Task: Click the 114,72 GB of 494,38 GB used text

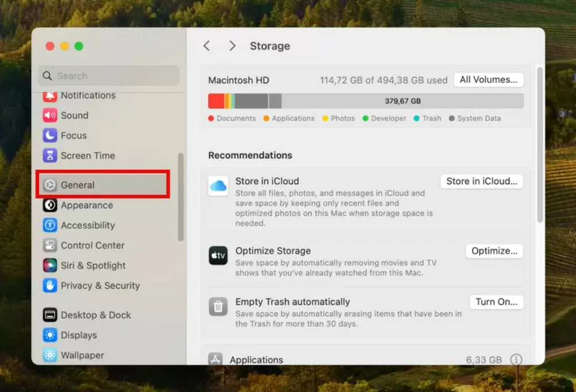Action: click(383, 80)
